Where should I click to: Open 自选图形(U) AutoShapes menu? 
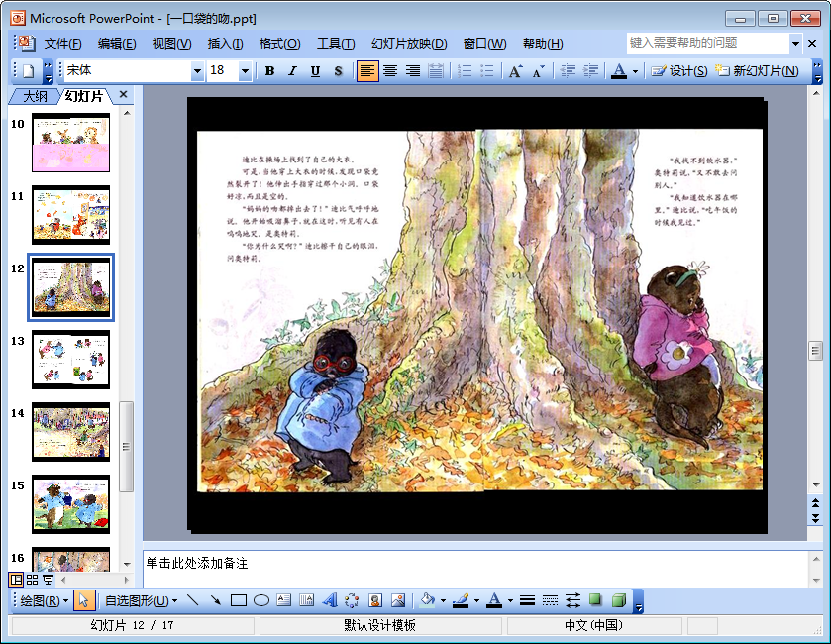coord(141,600)
